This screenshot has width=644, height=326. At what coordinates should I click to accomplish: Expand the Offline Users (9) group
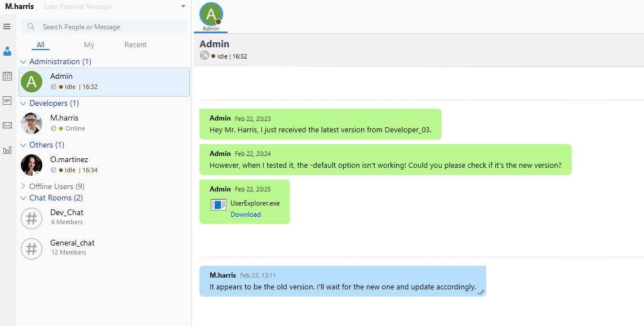(23, 186)
